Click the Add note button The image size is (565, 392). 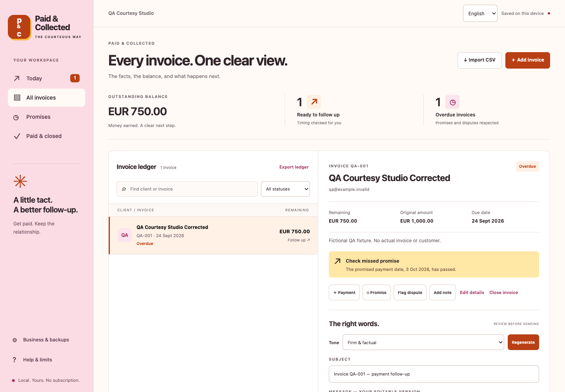pos(443,292)
